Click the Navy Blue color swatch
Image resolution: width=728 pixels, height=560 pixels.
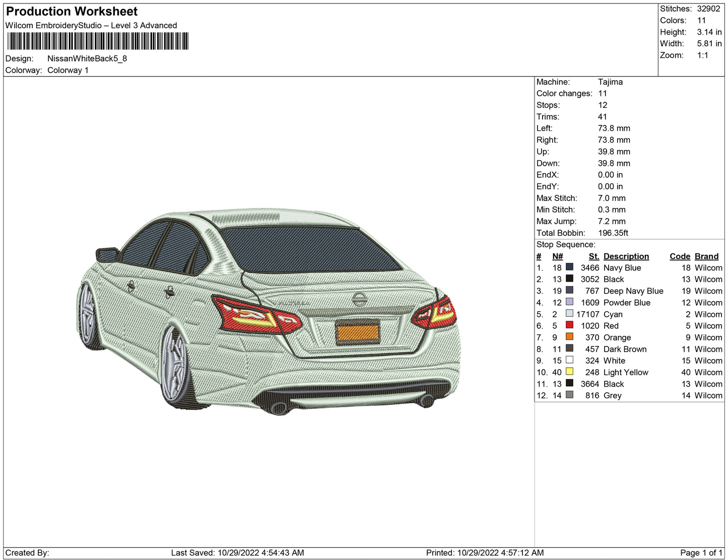[569, 267]
